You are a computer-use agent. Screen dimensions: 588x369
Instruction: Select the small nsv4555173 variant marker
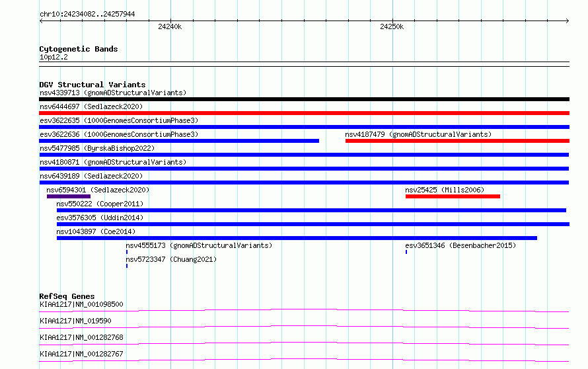tap(127, 252)
